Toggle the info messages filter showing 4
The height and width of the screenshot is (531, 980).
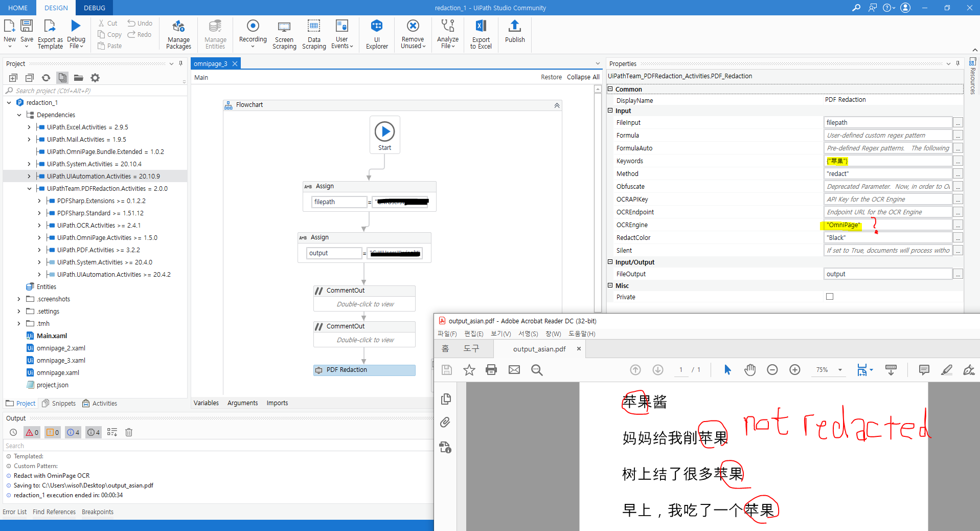(x=73, y=432)
